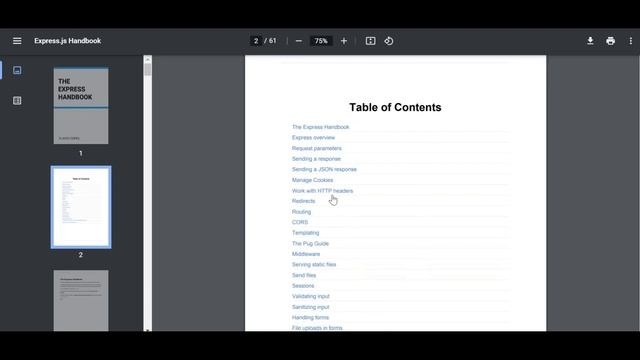The image size is (640, 360).
Task: Rotate the document counterclockwise
Action: pyautogui.click(x=389, y=41)
